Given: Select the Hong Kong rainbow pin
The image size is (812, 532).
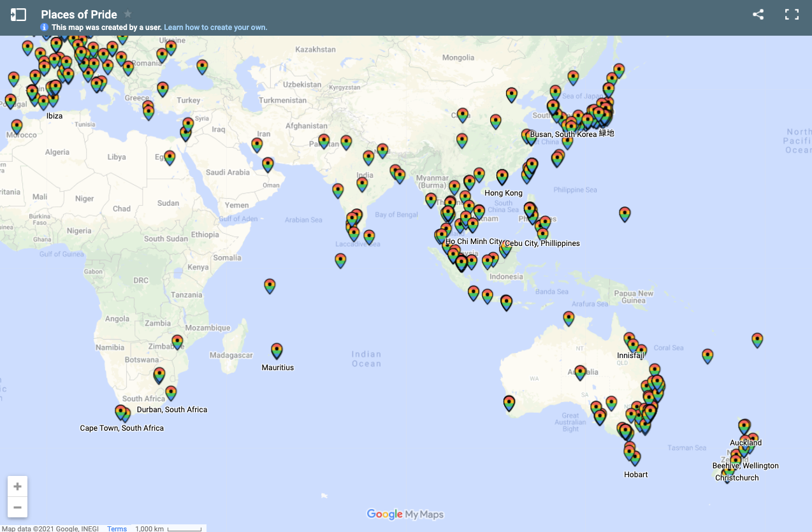Looking at the screenshot, I should (x=502, y=176).
